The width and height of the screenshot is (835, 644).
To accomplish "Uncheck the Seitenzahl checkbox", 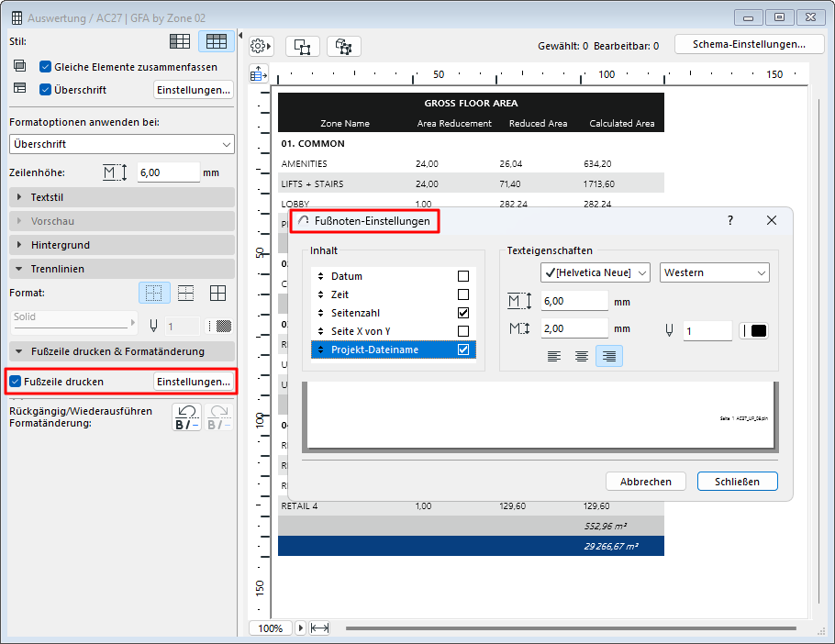I will [463, 313].
